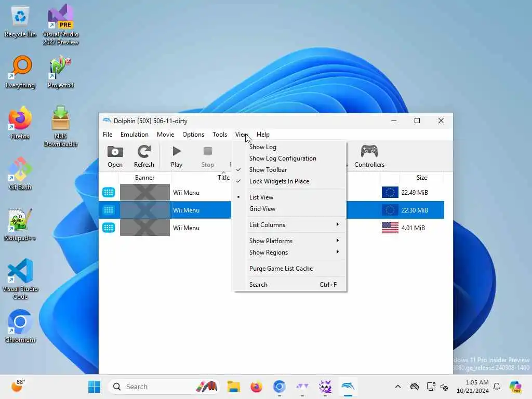532x399 pixels.
Task: Click the US flag region icon
Action: click(390, 228)
